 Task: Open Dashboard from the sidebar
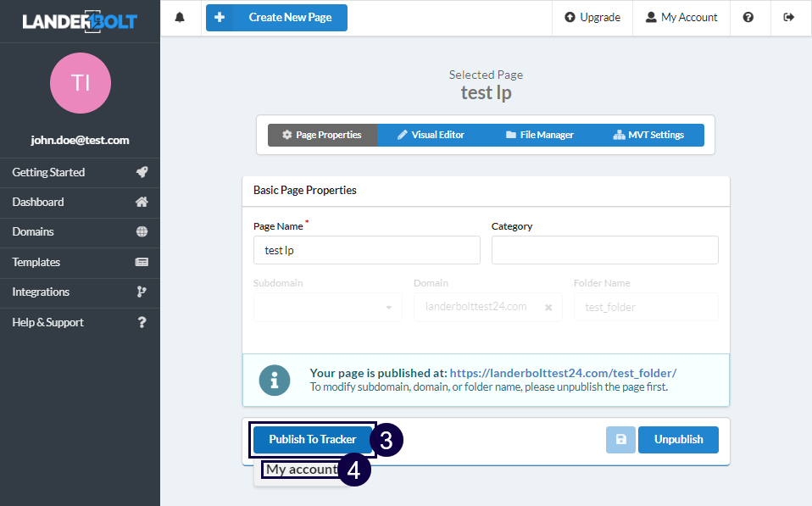pos(80,202)
